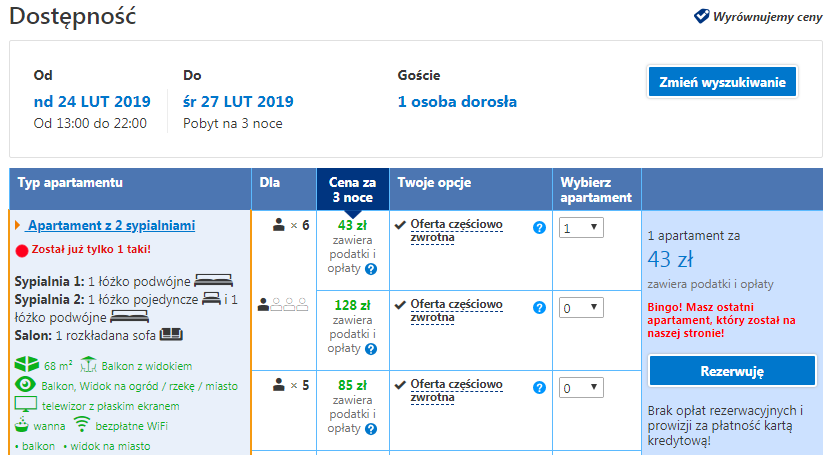Click the telewizor z płaskim ekranem label
This screenshot has height=455, width=830.
(111, 406)
